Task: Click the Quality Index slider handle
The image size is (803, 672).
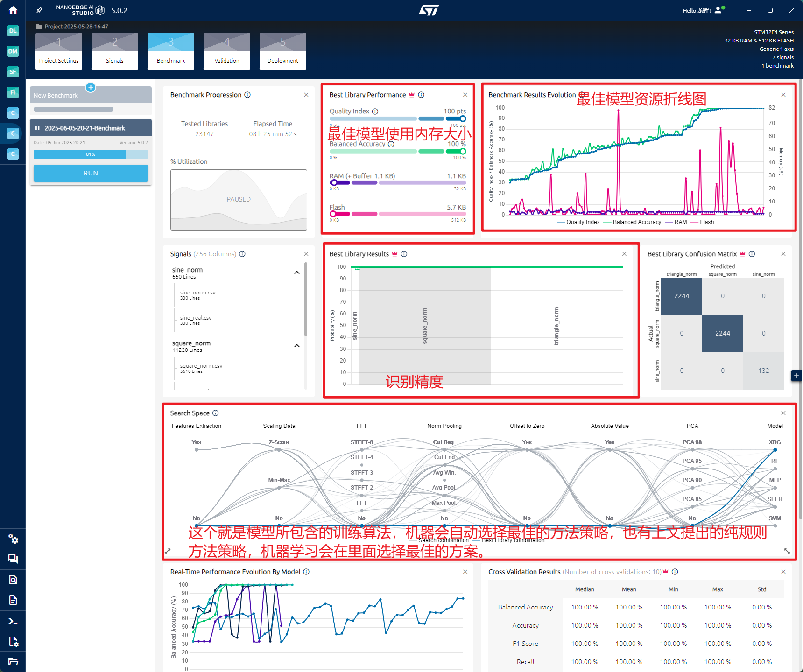Action: click(463, 119)
